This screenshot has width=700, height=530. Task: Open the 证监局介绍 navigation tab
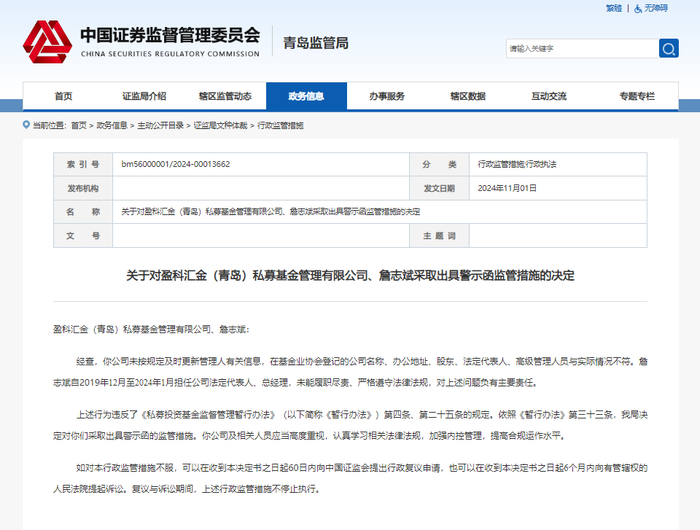coord(144,96)
